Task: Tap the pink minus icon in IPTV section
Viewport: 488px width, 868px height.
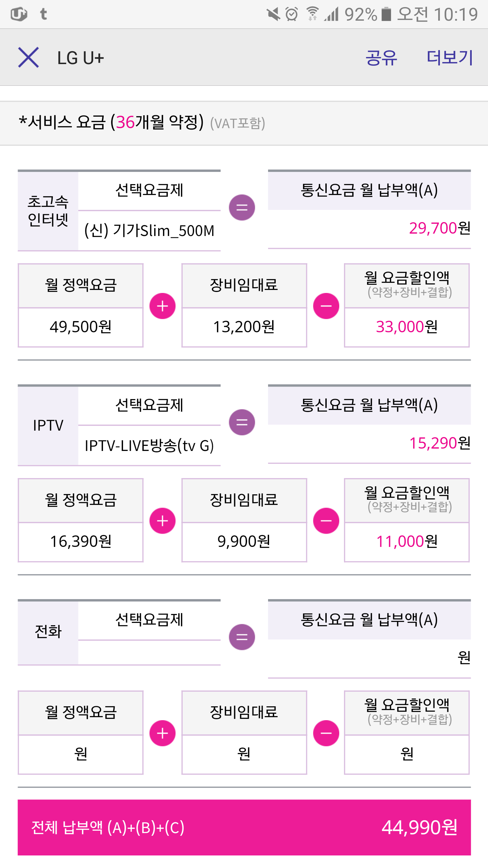Action: pyautogui.click(x=326, y=521)
